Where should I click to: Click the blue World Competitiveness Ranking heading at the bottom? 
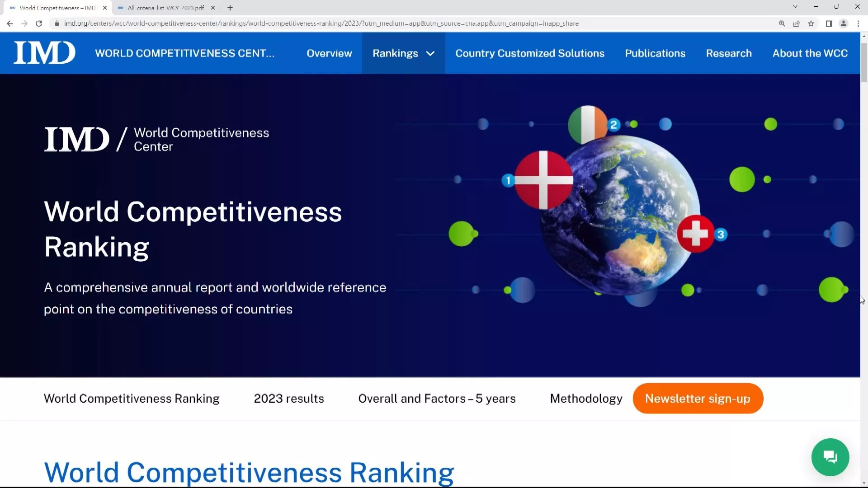point(249,472)
